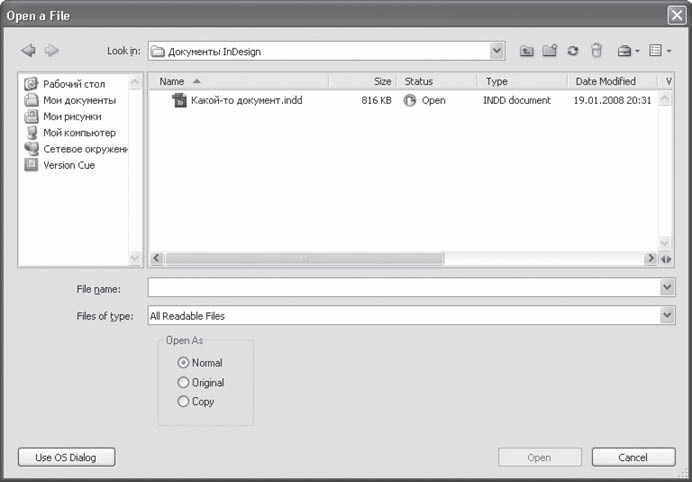692x482 pixels.
Task: Select the Normal open option
Action: point(182,363)
